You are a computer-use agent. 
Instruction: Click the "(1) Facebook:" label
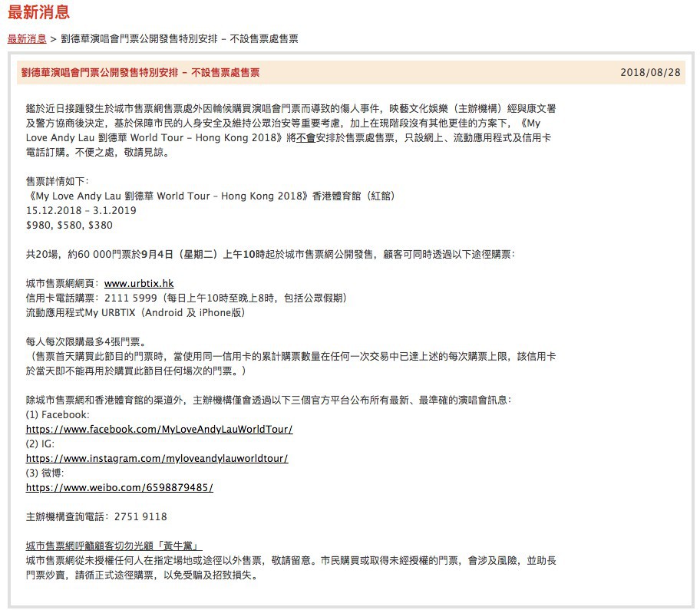tap(58, 415)
